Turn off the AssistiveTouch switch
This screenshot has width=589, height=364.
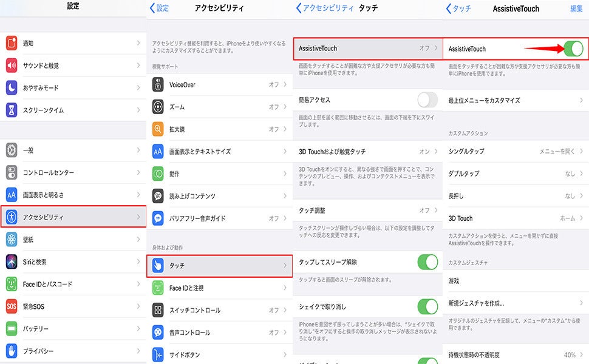coord(573,49)
